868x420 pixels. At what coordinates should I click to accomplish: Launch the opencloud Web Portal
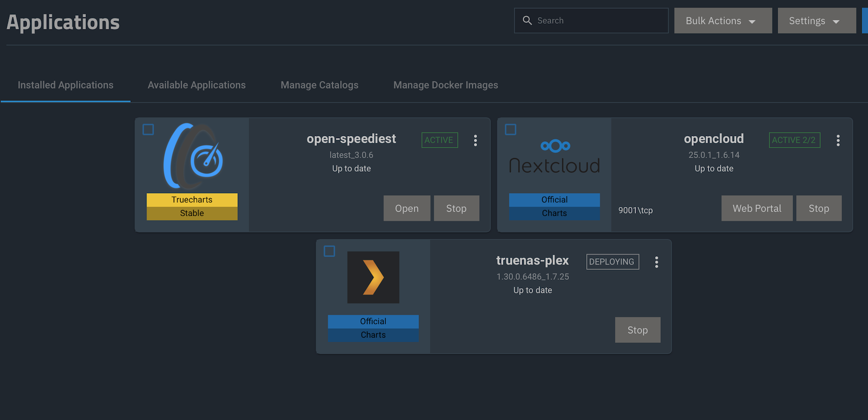pos(757,208)
